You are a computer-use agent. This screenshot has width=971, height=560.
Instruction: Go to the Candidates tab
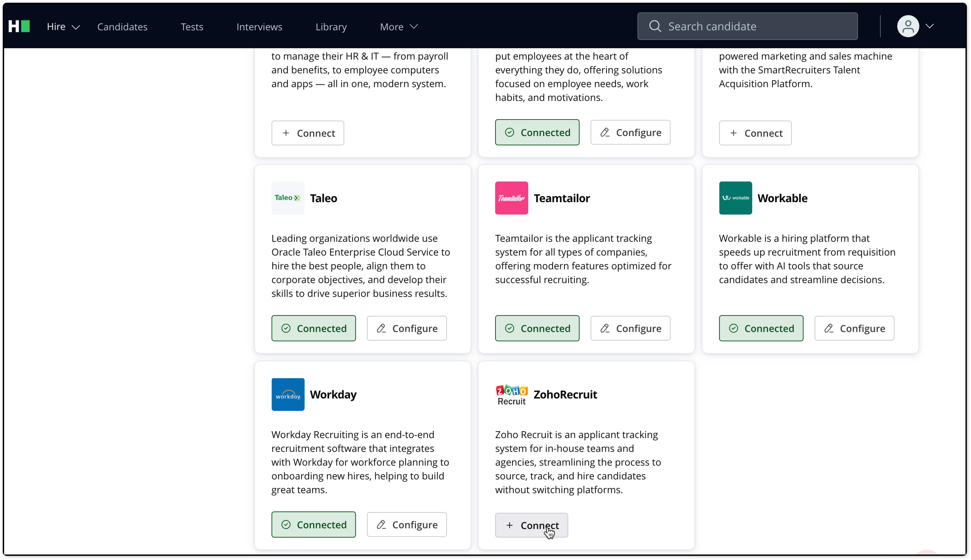122,27
